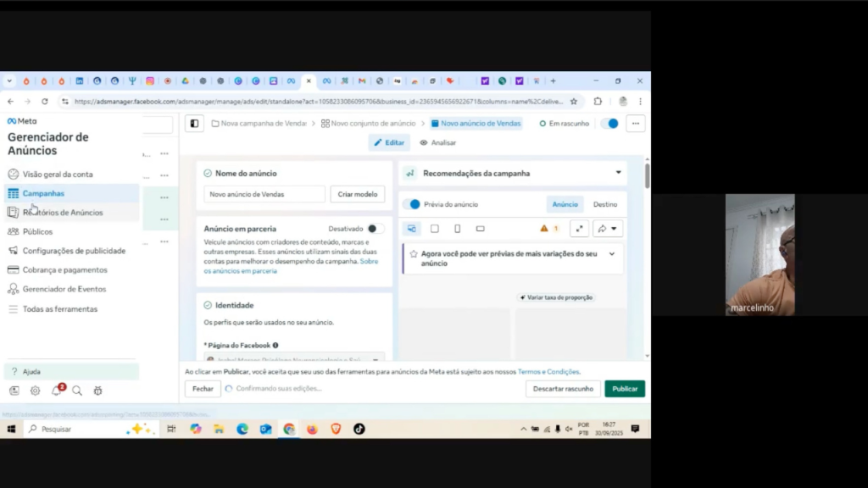The height and width of the screenshot is (488, 868).
Task: Open the Termos e Condições link
Action: pyautogui.click(x=548, y=372)
